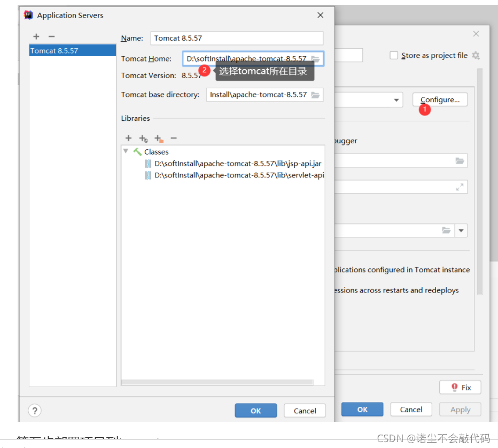Click jar icon beside servlet-api entry
The width and height of the screenshot is (498, 448).
(148, 175)
